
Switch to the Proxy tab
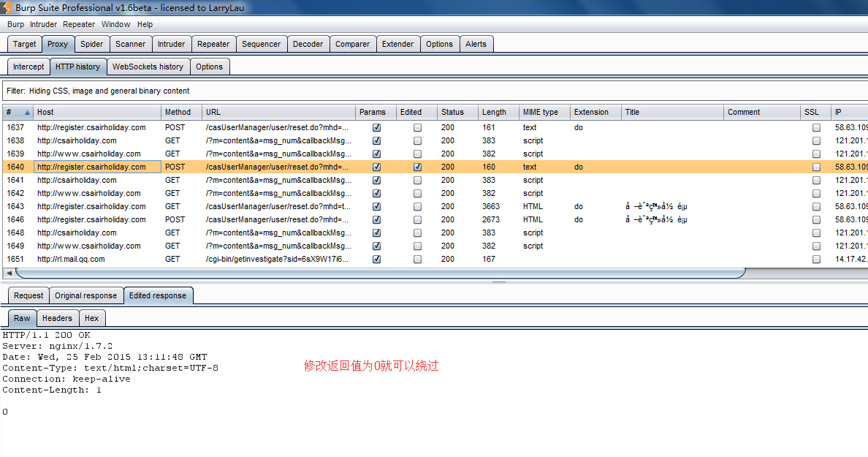pyautogui.click(x=58, y=45)
